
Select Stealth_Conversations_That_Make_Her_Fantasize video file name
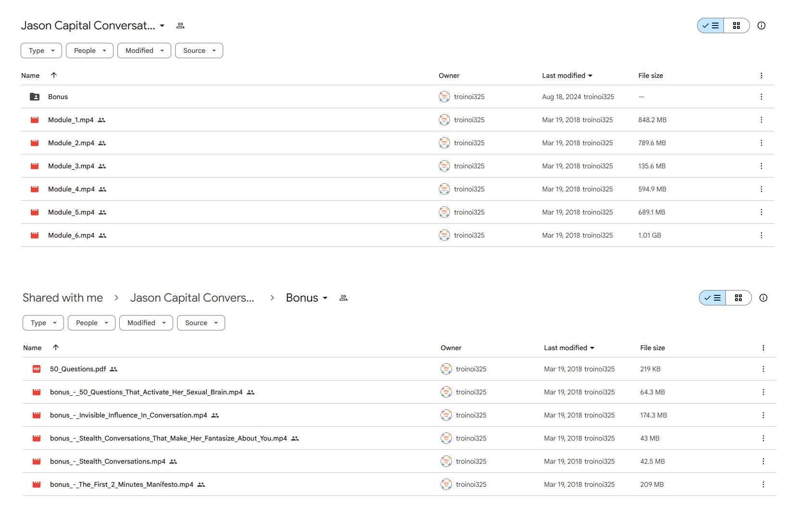pos(168,438)
